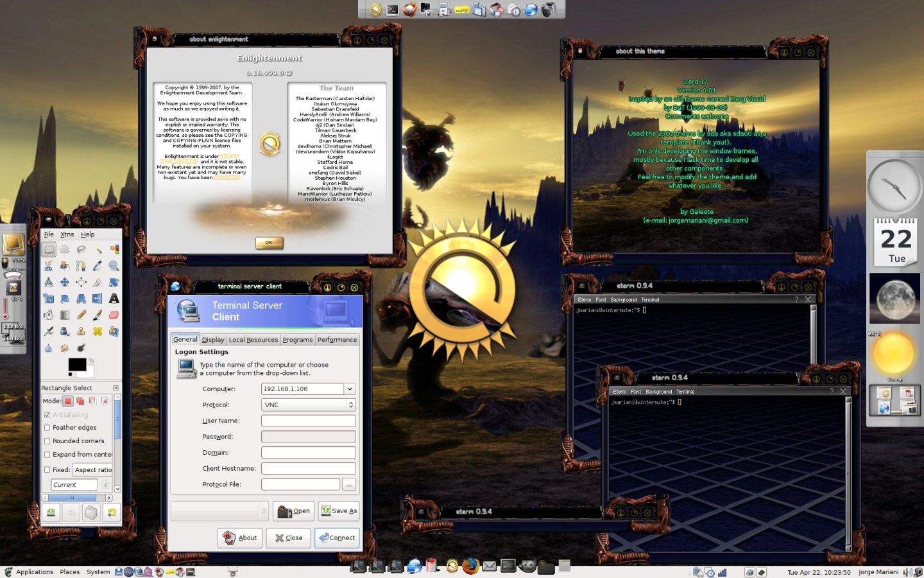Screen dimensions: 924x578
Task: Open the quick connect combo beside the Open button
Action: tap(219, 511)
